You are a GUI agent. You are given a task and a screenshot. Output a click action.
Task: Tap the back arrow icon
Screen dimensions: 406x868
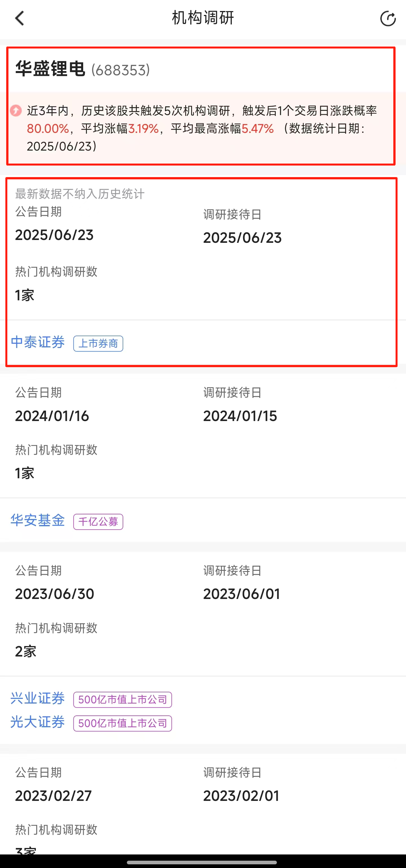(x=19, y=19)
